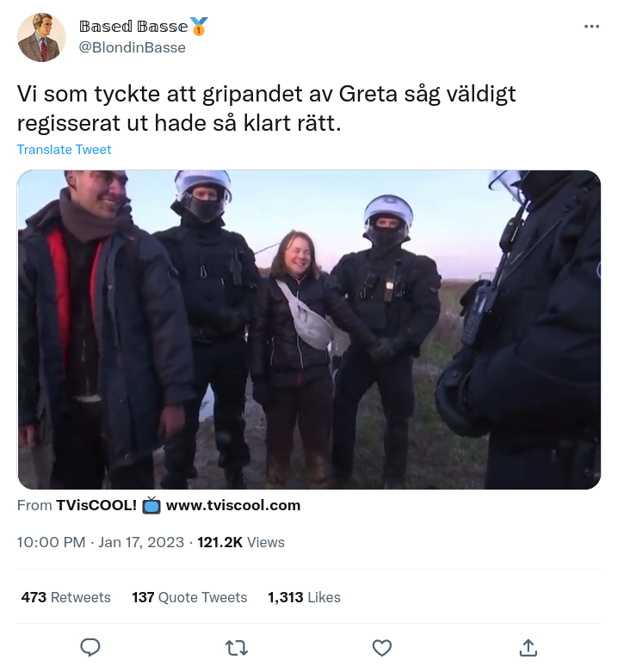This screenshot has height=672, width=618.
Task: Like the tweet with heart icon
Action: (382, 648)
